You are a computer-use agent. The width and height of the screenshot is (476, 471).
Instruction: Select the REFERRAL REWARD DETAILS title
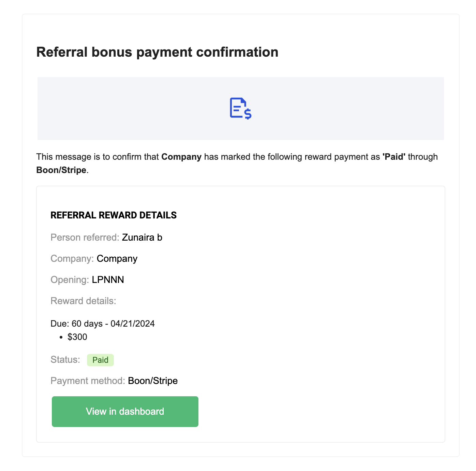click(x=114, y=215)
